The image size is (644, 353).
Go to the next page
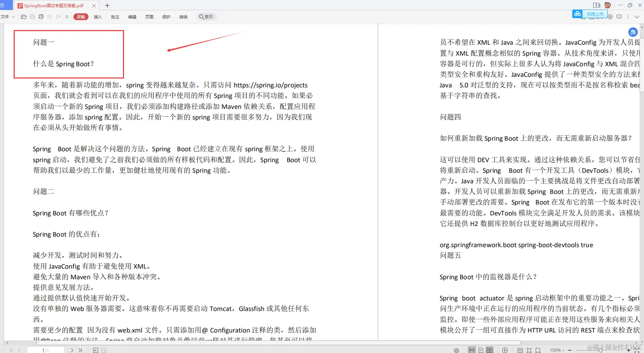click(72, 350)
